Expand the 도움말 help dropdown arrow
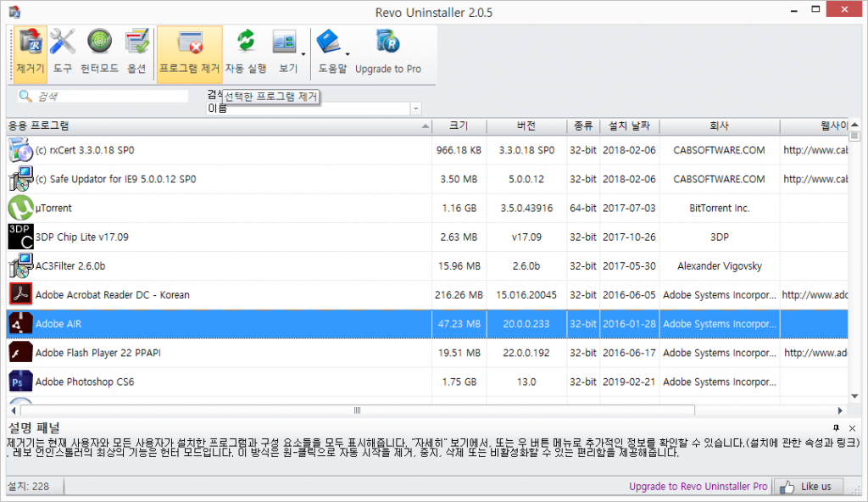Viewport: 868px width, 502px height. 348,54
